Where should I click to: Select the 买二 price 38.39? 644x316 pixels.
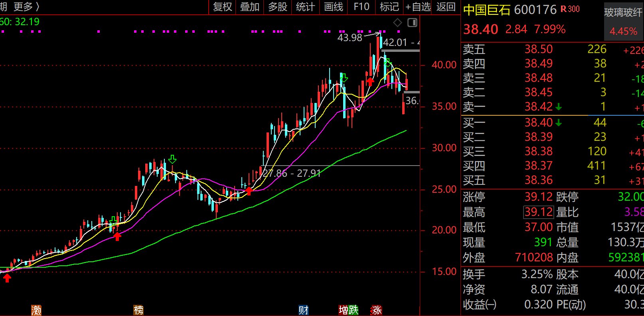point(539,137)
